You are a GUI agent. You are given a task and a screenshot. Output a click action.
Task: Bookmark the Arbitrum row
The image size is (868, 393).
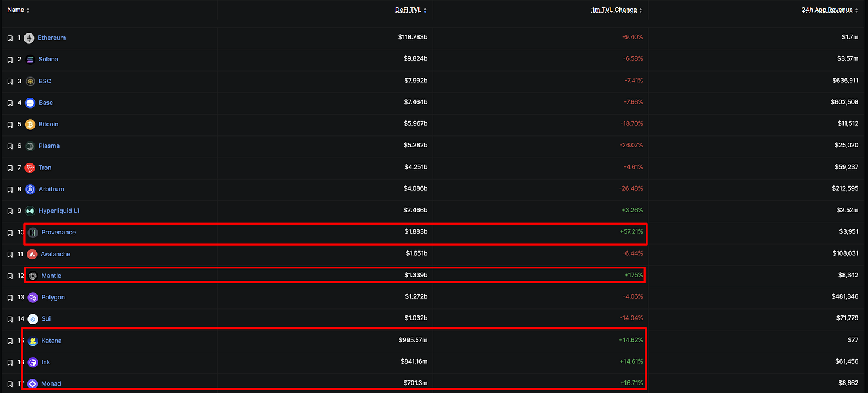point(10,189)
